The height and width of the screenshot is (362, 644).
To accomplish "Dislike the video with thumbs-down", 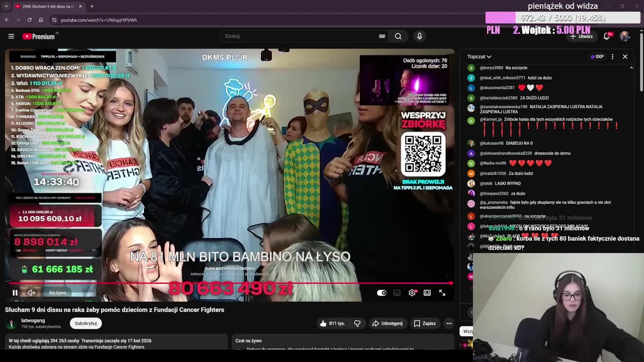I will click(357, 323).
